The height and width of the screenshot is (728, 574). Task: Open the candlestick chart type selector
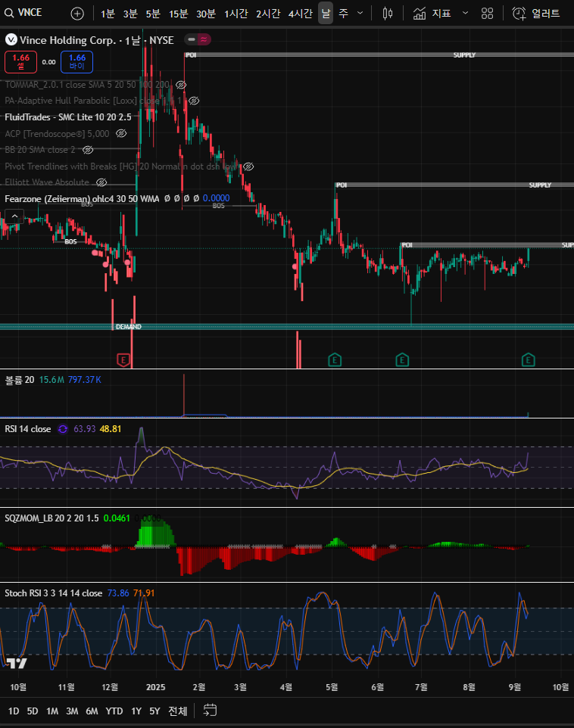pos(387,14)
